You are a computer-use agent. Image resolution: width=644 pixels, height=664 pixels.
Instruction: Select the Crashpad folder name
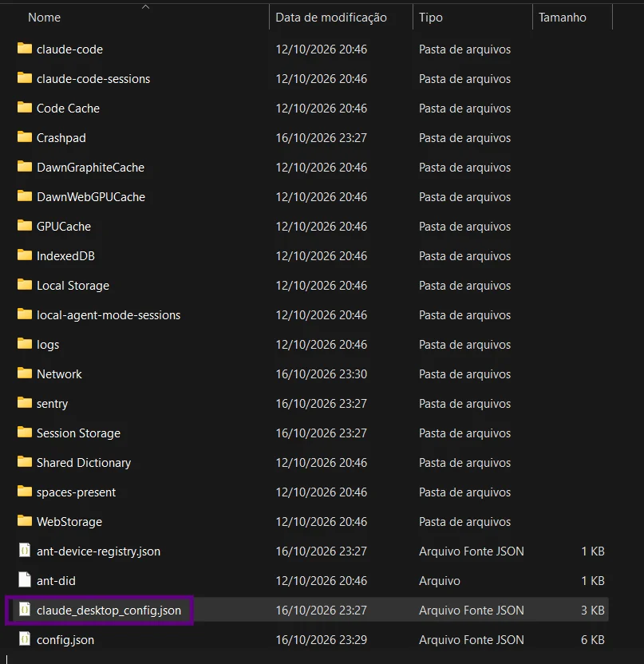61,138
